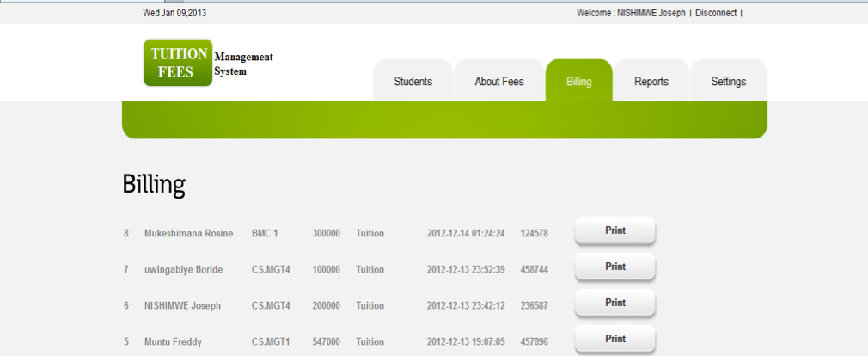868x356 pixels.
Task: Click Tuition in Muntu Freddy's row
Action: [x=370, y=341]
